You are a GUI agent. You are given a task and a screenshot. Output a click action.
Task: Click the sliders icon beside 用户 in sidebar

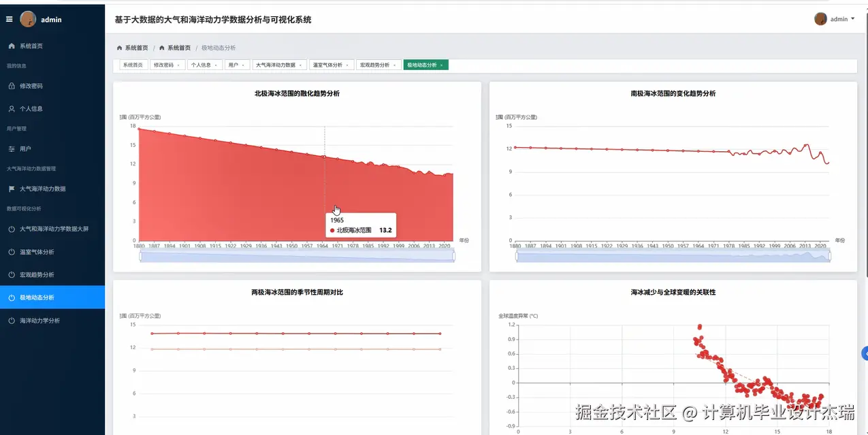point(12,148)
